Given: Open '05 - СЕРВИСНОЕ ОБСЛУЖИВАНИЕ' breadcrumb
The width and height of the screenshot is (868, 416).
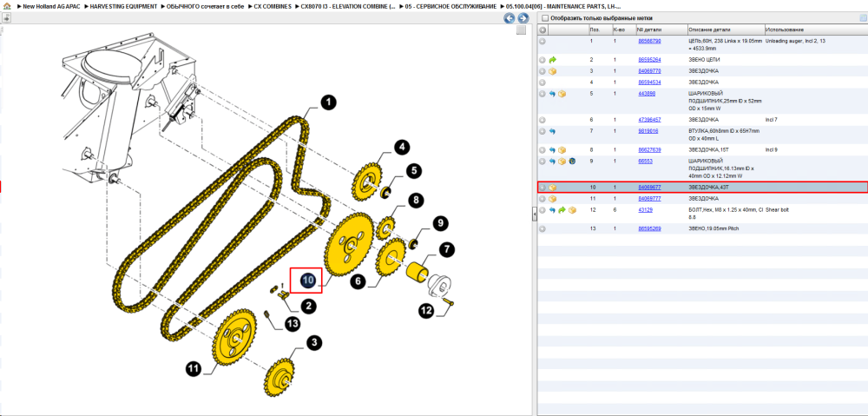Looking at the screenshot, I should point(450,6).
